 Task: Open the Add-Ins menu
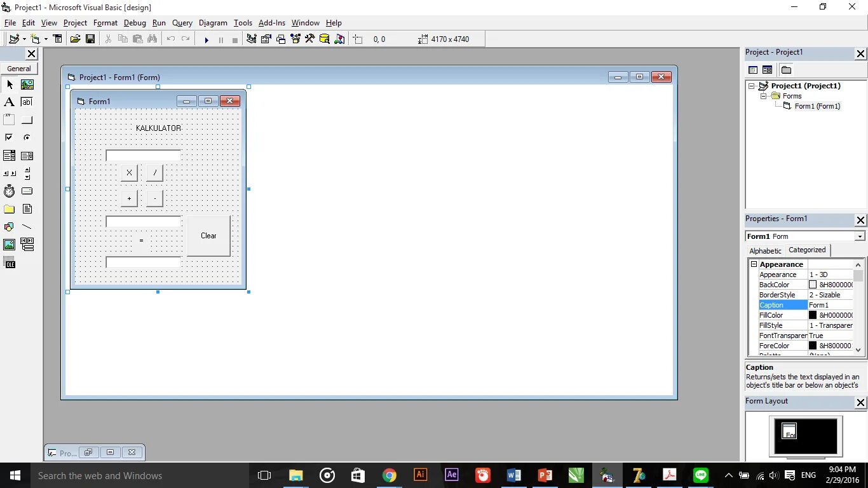[272, 23]
